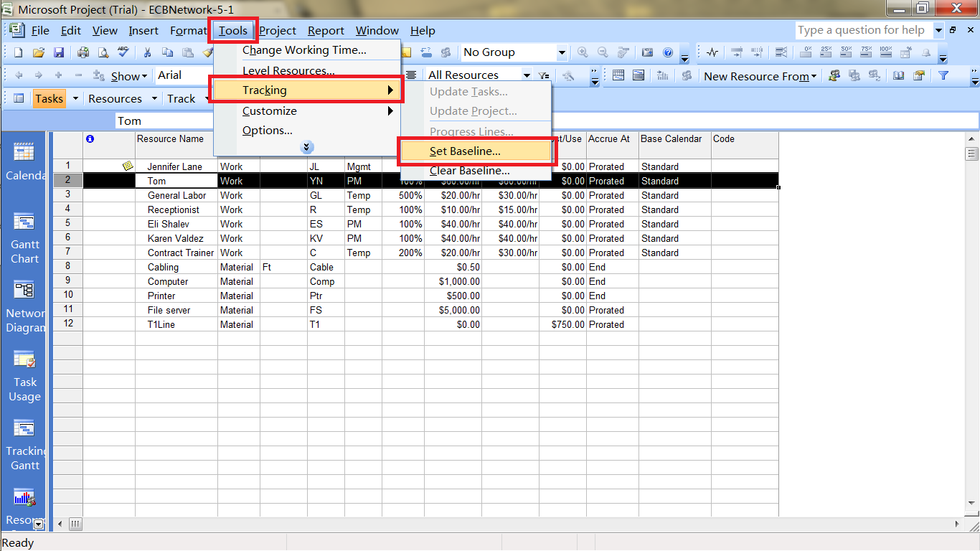Open the Customize submenu
This screenshot has width=980, height=551.
(307, 110)
